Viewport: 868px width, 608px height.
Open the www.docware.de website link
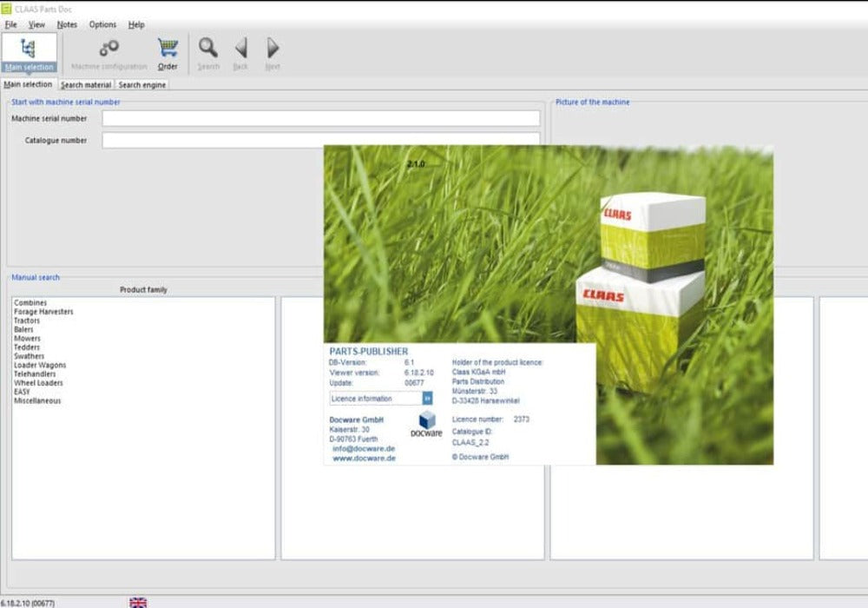click(x=364, y=458)
